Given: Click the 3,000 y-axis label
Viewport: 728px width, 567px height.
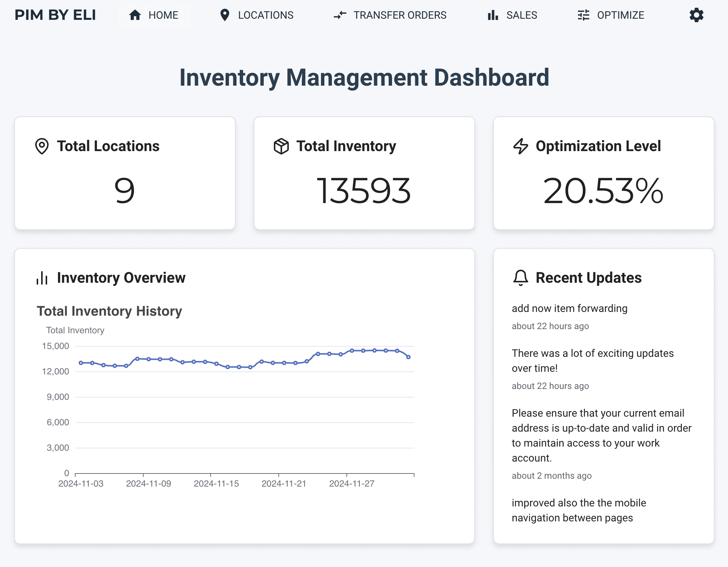Looking at the screenshot, I should 58,448.
